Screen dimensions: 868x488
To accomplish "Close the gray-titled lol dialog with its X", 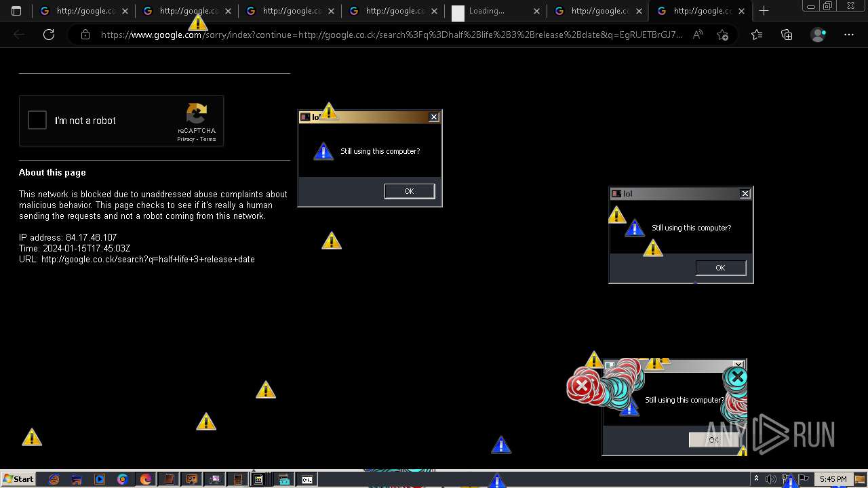I will click(x=745, y=194).
